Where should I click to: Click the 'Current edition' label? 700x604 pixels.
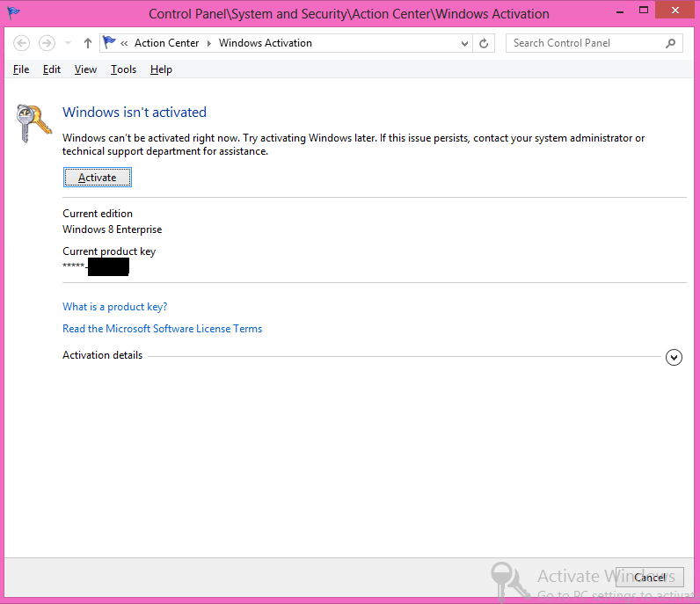(98, 214)
